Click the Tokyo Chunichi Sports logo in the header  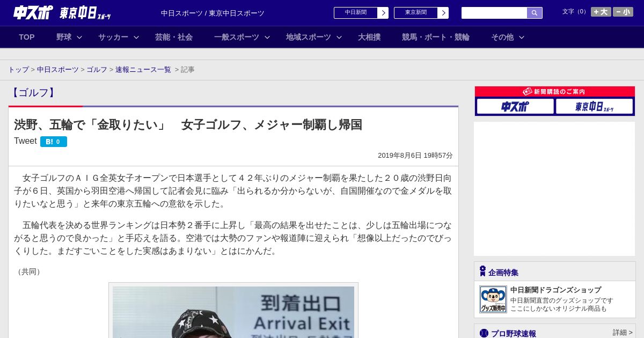coord(85,13)
